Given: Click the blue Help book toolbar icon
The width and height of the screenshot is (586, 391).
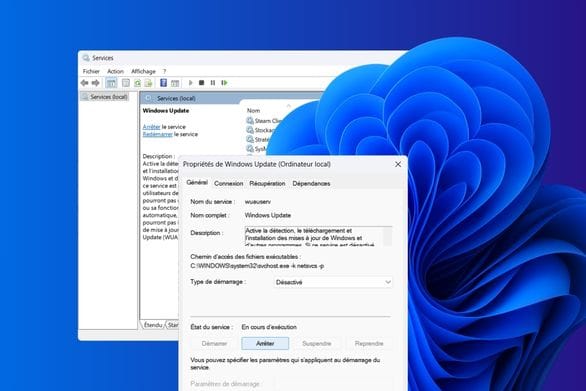Looking at the screenshot, I should (x=163, y=83).
